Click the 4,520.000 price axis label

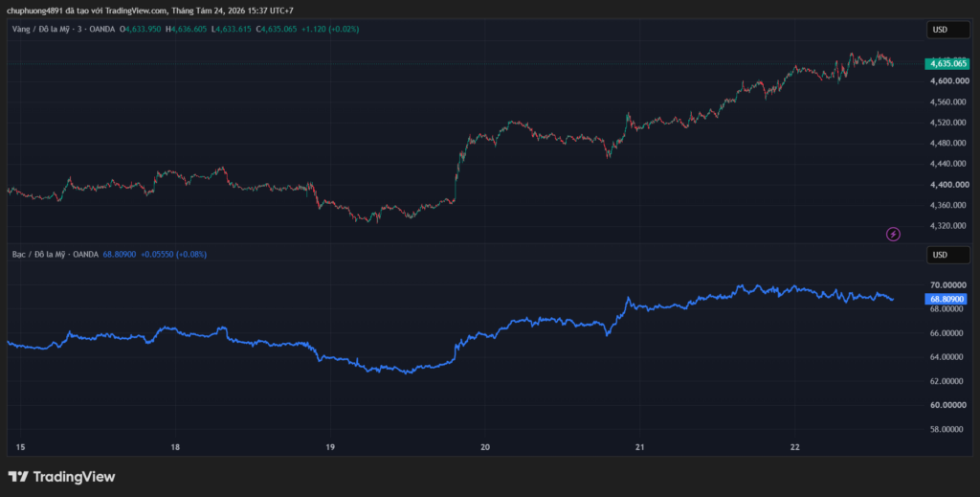(x=948, y=123)
